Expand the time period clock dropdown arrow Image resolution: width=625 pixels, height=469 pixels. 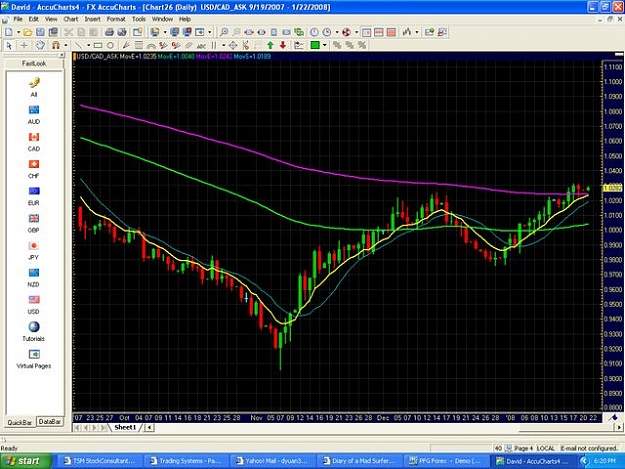coord(337,32)
